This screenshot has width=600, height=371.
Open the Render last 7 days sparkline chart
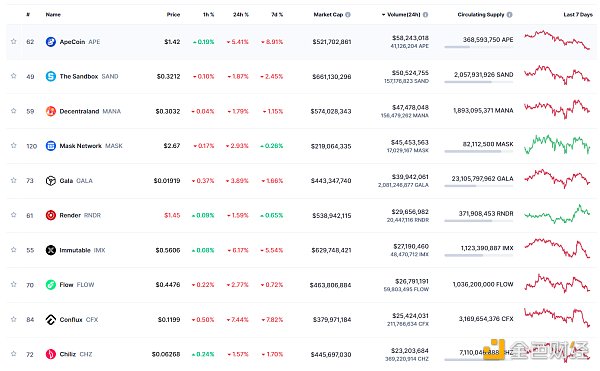point(557,214)
